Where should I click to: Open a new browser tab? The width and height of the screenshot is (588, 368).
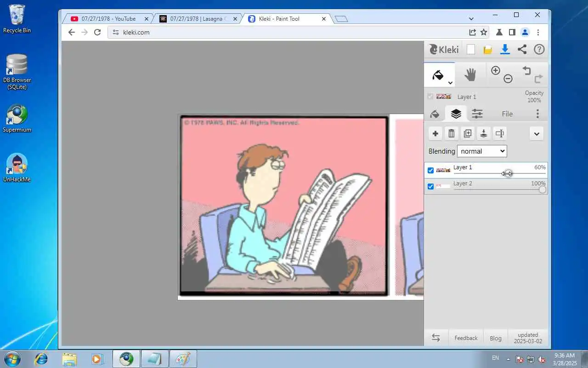[x=341, y=19]
